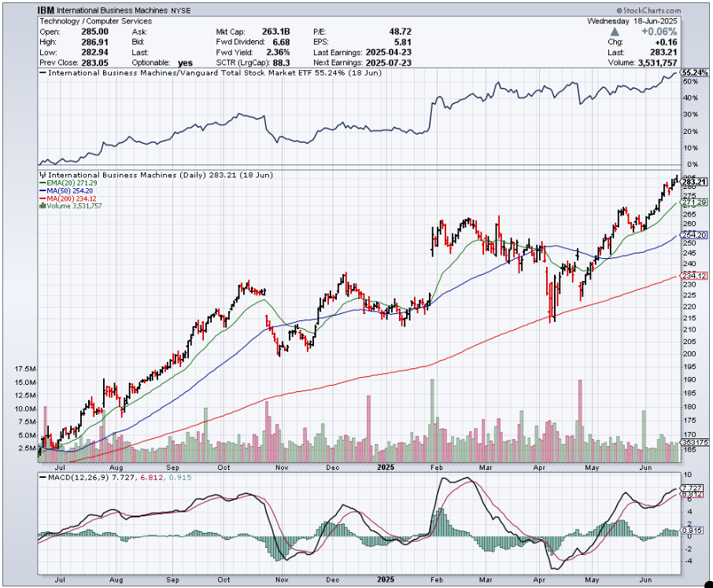The height and width of the screenshot is (588, 713).
Task: Click the '55.24%' label on the right axis
Action: coord(695,72)
